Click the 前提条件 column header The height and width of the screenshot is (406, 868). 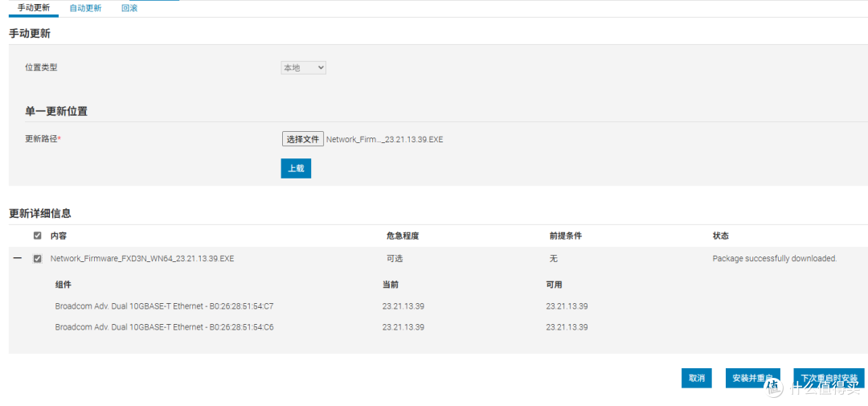pyautogui.click(x=565, y=236)
